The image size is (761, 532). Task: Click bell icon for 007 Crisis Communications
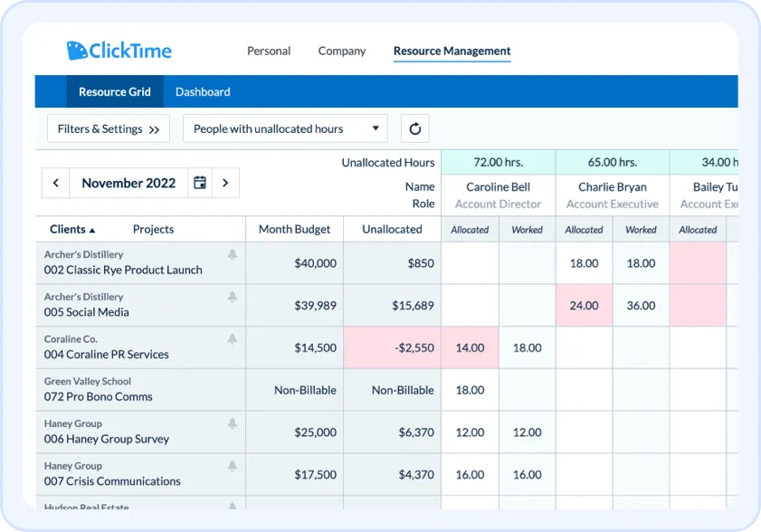point(233,465)
